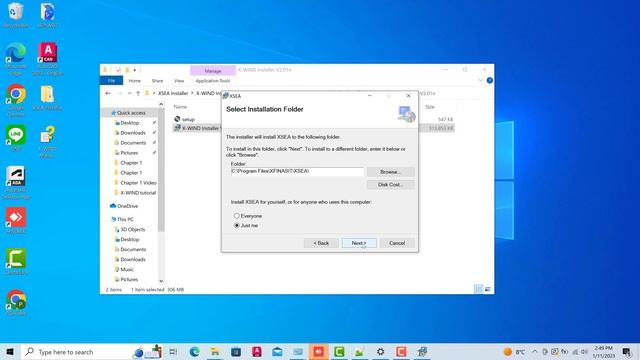The width and height of the screenshot is (640, 360).
Task: Click the installation Folder path field
Action: click(297, 171)
